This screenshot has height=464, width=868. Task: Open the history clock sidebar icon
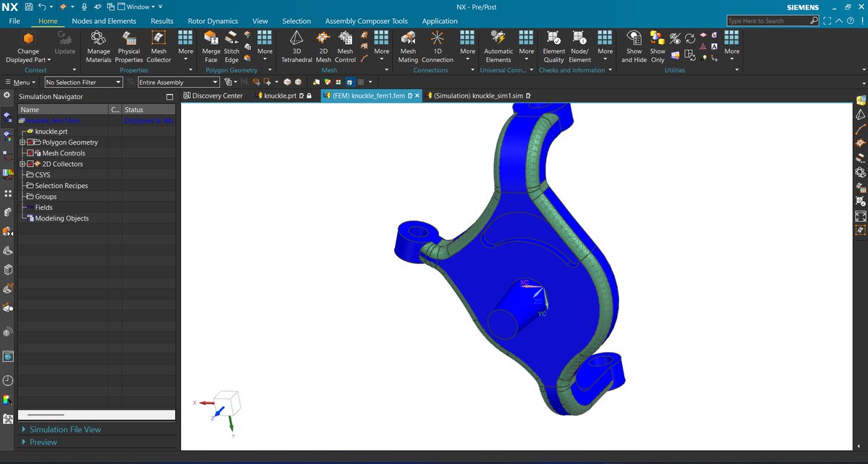[8, 380]
